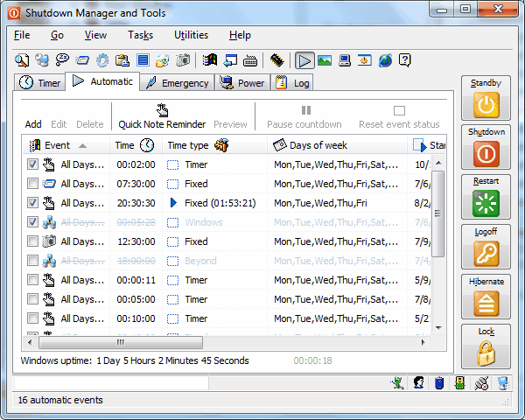Image resolution: width=525 pixels, height=420 pixels.
Task: Click the Windows flag toolbar icon
Action: coord(210,60)
